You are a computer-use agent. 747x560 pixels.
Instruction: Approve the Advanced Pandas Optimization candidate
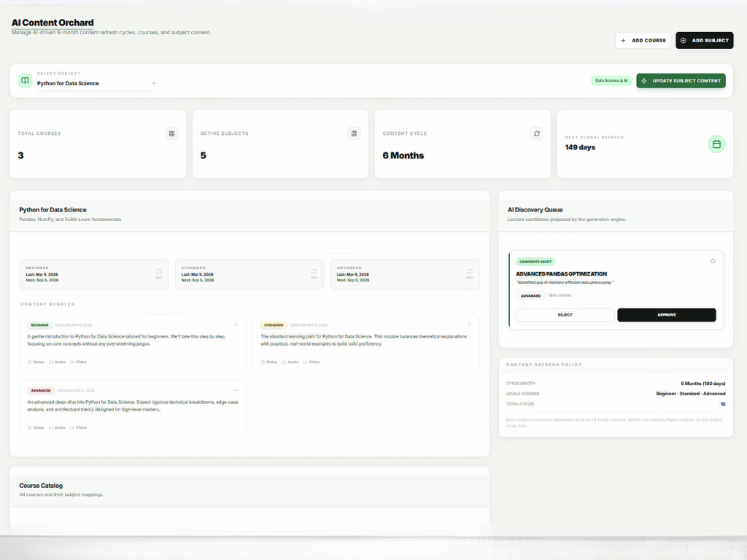pos(666,315)
